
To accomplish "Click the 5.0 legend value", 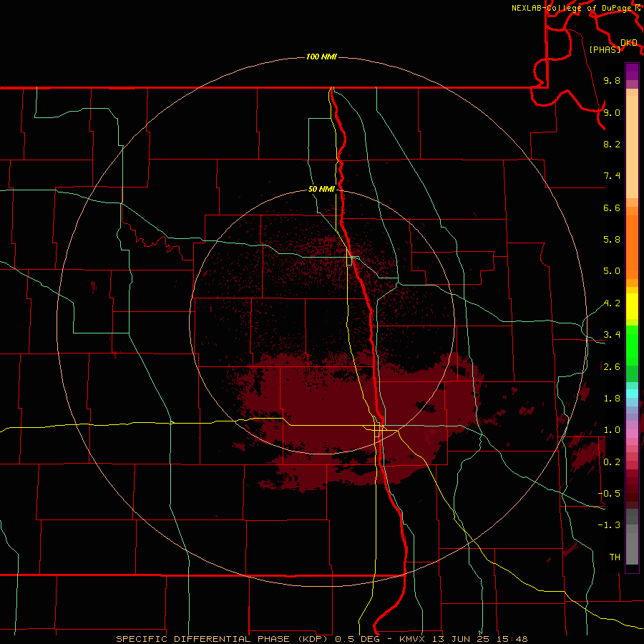I will (x=612, y=271).
